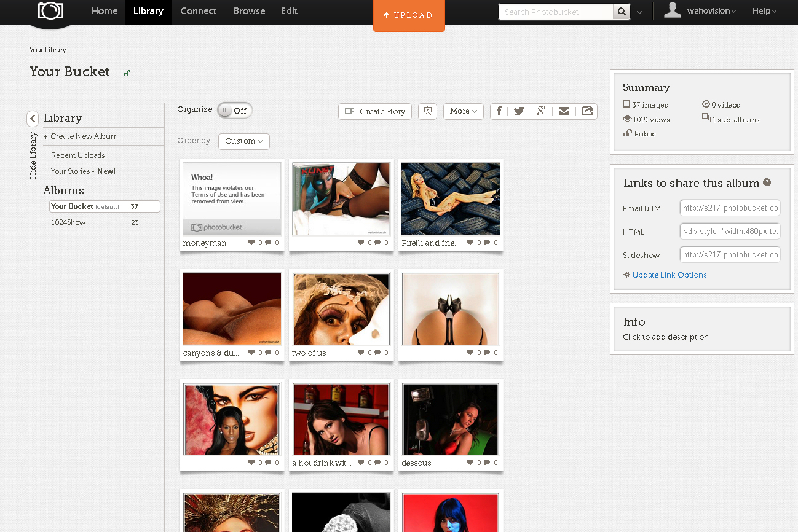Open the wehovision account dropdown
Image resolution: width=798 pixels, height=532 pixels.
pyautogui.click(x=711, y=11)
